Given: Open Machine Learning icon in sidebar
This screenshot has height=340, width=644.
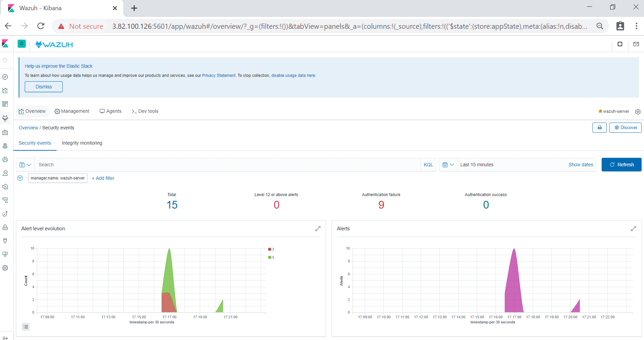Looking at the screenshot, I should click(5, 160).
